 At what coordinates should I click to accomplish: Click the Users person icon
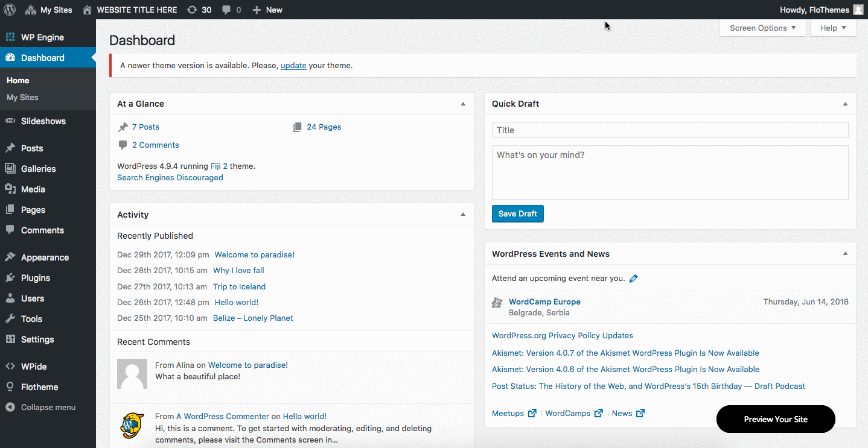pos(10,298)
